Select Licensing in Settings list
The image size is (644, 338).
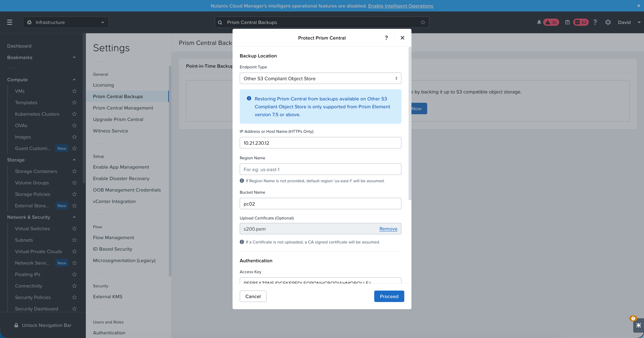point(103,85)
